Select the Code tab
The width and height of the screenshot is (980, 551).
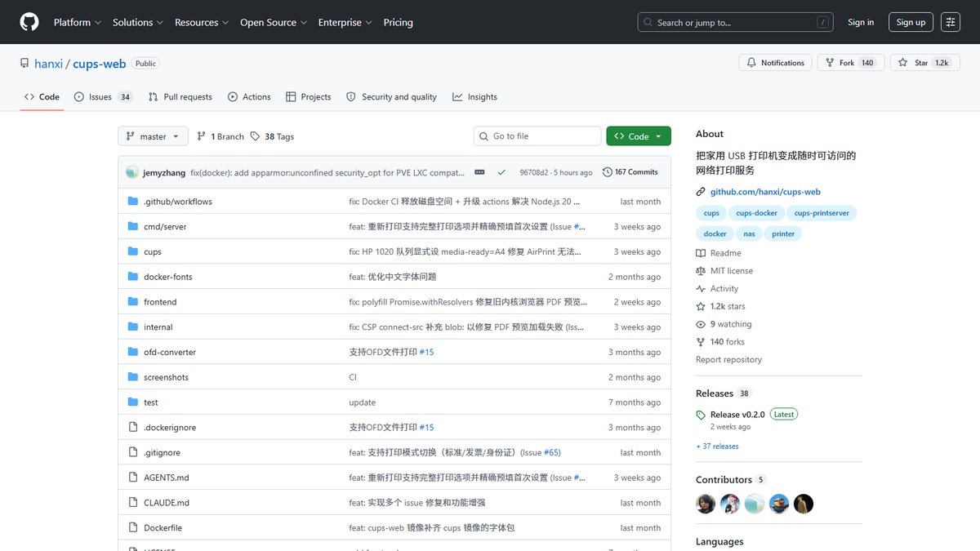[x=42, y=96]
